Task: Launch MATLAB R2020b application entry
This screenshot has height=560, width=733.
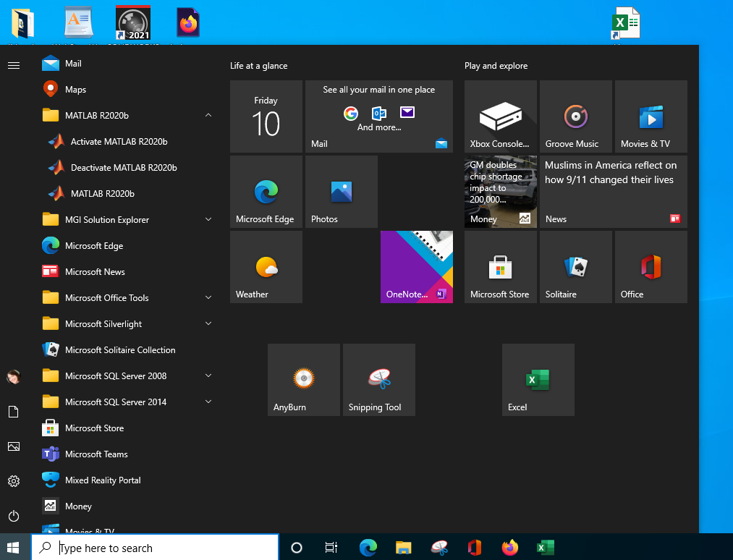Action: [x=126, y=193]
